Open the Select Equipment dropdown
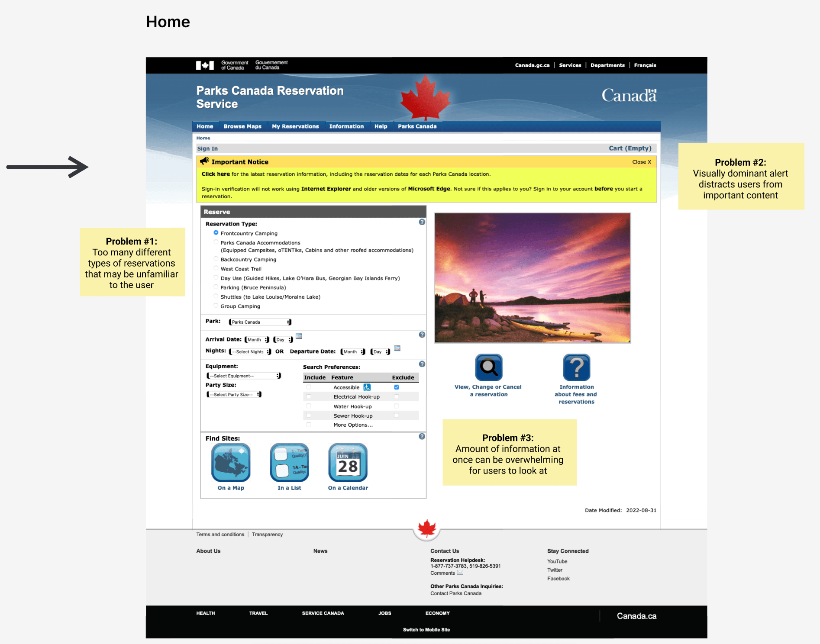Image resolution: width=820 pixels, height=644 pixels. [x=244, y=376]
